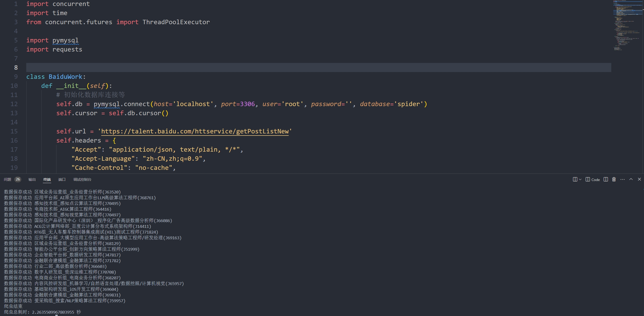Image resolution: width=644 pixels, height=316 pixels.
Task: Open the 端口 tab
Action: [x=62, y=179]
